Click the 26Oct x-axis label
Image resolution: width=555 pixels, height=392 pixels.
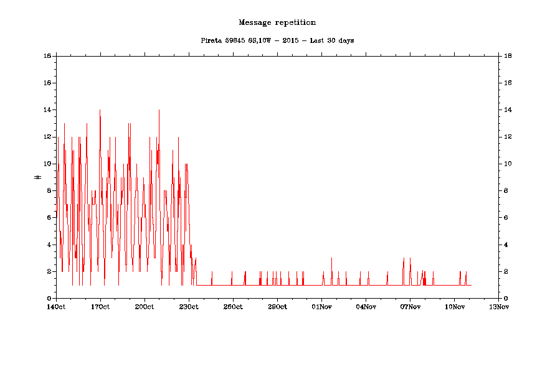pyautogui.click(x=233, y=306)
